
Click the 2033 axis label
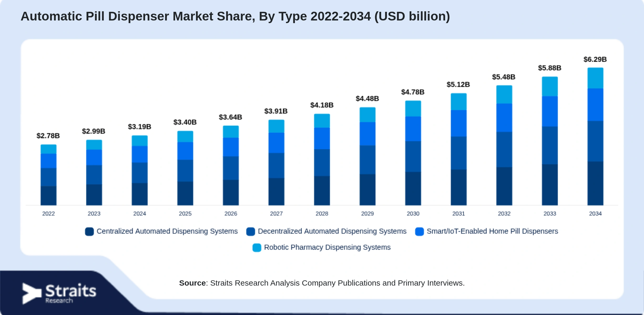(550, 214)
